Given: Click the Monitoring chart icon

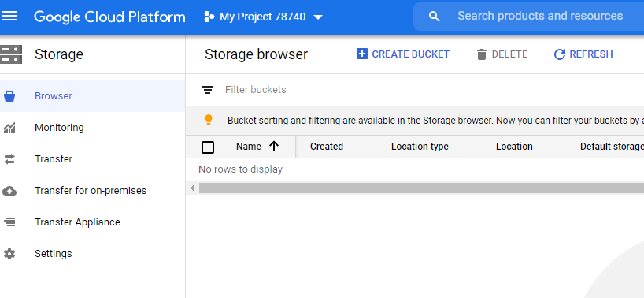Looking at the screenshot, I should (9, 128).
